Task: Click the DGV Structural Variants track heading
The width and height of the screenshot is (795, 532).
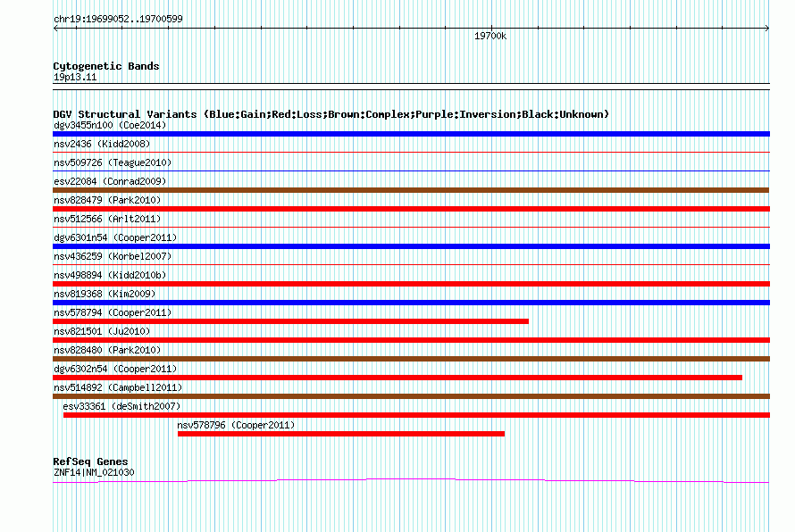Action: point(331,114)
